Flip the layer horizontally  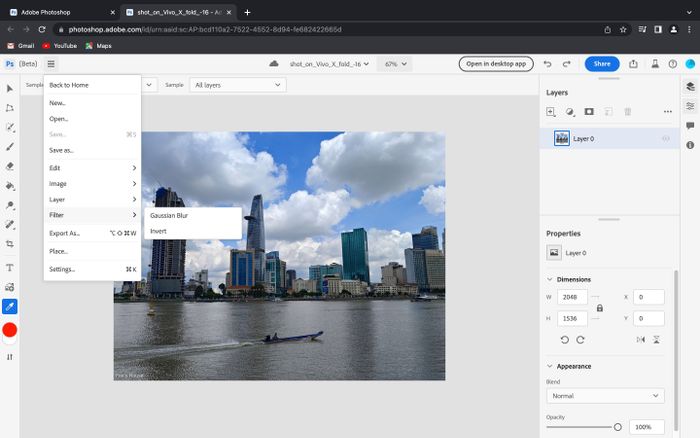640,340
